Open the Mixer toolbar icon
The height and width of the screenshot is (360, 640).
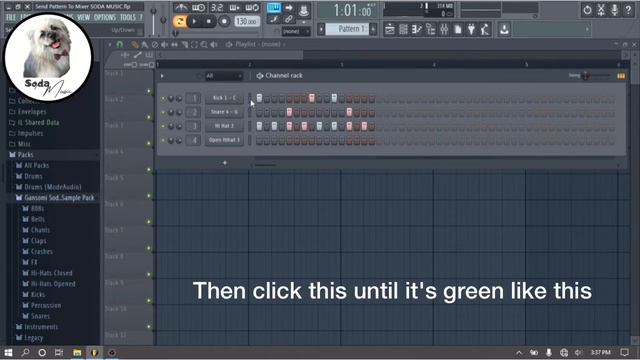(444, 29)
